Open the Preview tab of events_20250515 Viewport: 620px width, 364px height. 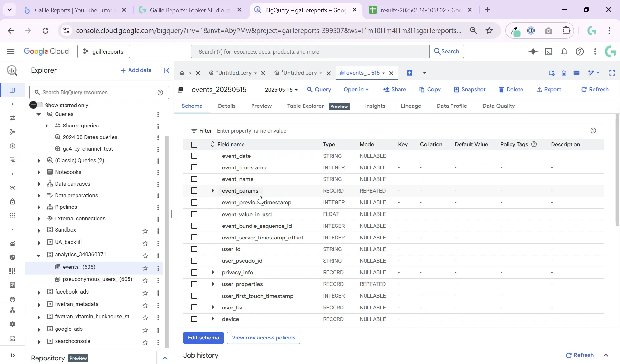point(262,106)
